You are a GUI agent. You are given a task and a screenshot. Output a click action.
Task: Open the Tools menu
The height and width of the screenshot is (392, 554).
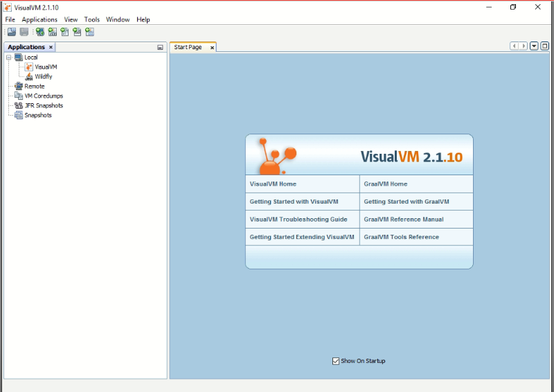[92, 19]
